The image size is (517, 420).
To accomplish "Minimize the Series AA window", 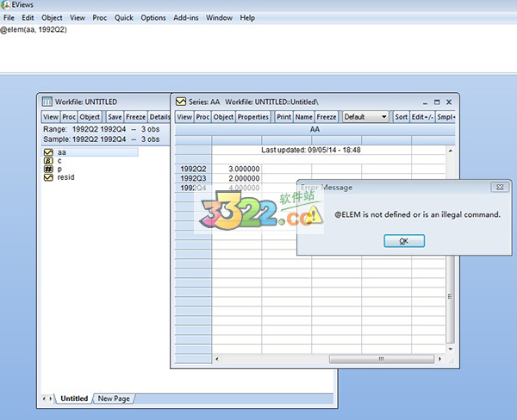I will pos(425,102).
